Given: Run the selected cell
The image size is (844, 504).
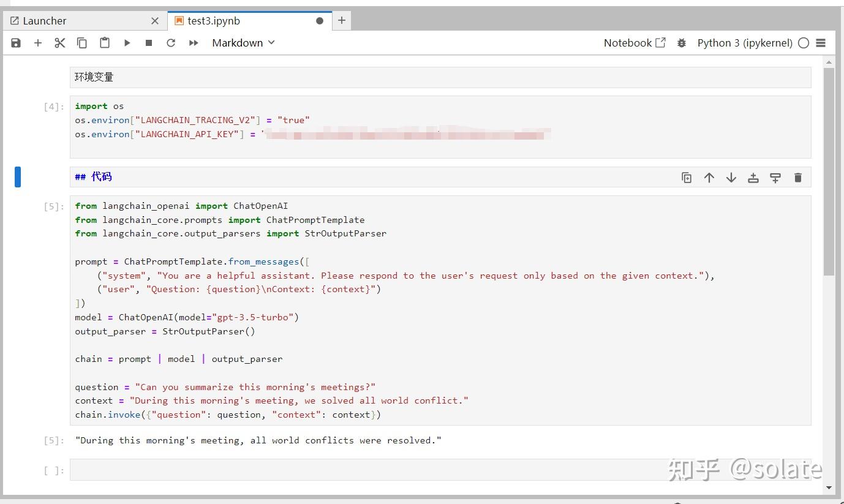Looking at the screenshot, I should click(x=127, y=43).
